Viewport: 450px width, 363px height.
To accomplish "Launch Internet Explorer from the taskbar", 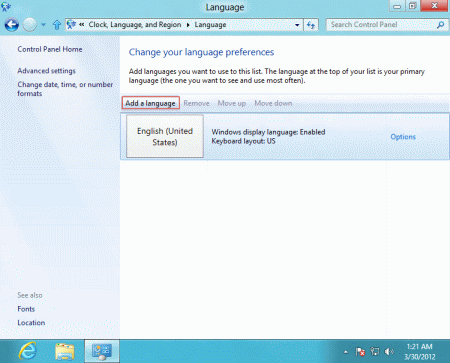I will point(28,351).
